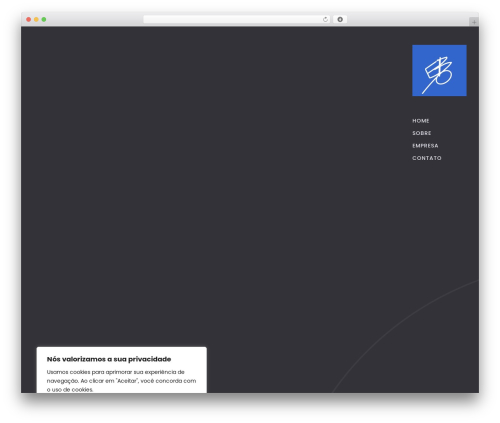Open a new tab with plus button
Image resolution: width=500 pixels, height=423 pixels.
point(474,22)
